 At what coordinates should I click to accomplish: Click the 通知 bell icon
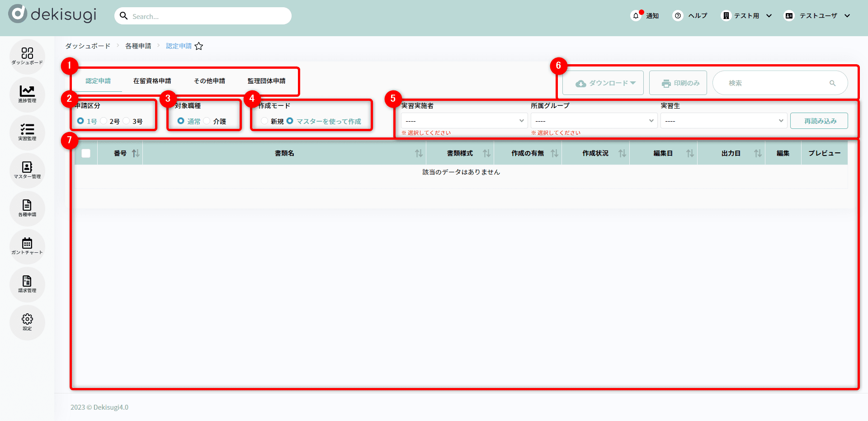(636, 16)
